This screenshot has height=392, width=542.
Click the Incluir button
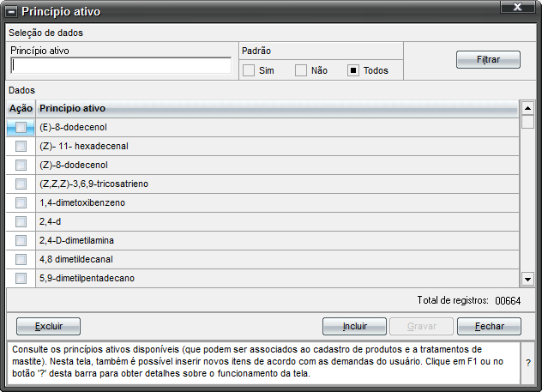pyautogui.click(x=354, y=326)
